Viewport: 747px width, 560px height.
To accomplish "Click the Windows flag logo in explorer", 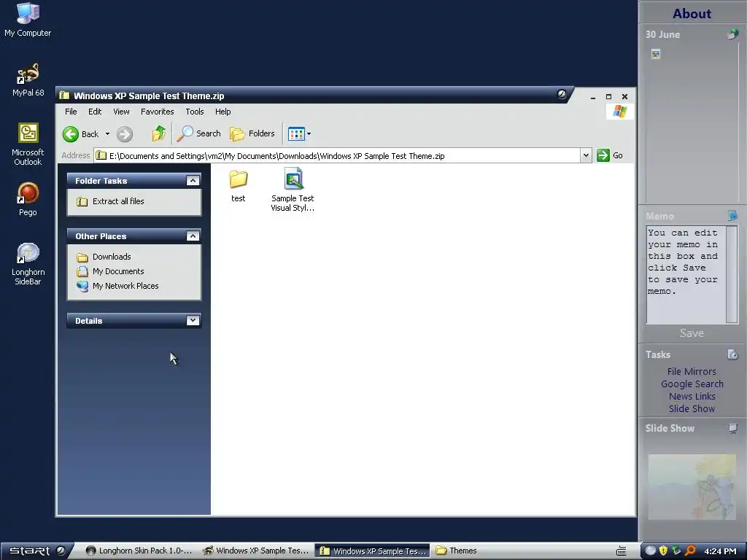I will pyautogui.click(x=620, y=112).
